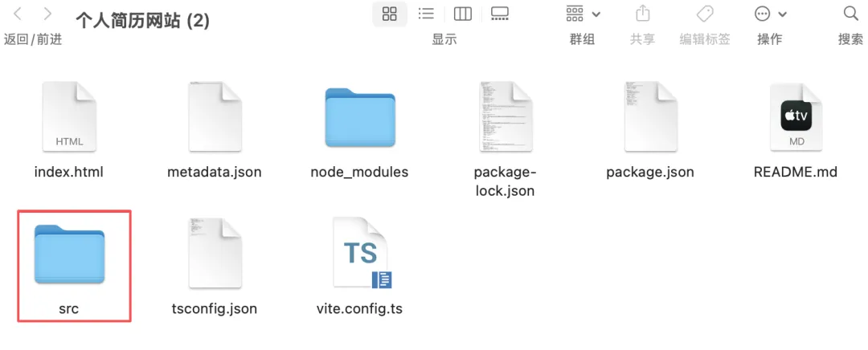Switch to list view
This screenshot has width=868, height=350.
[426, 14]
